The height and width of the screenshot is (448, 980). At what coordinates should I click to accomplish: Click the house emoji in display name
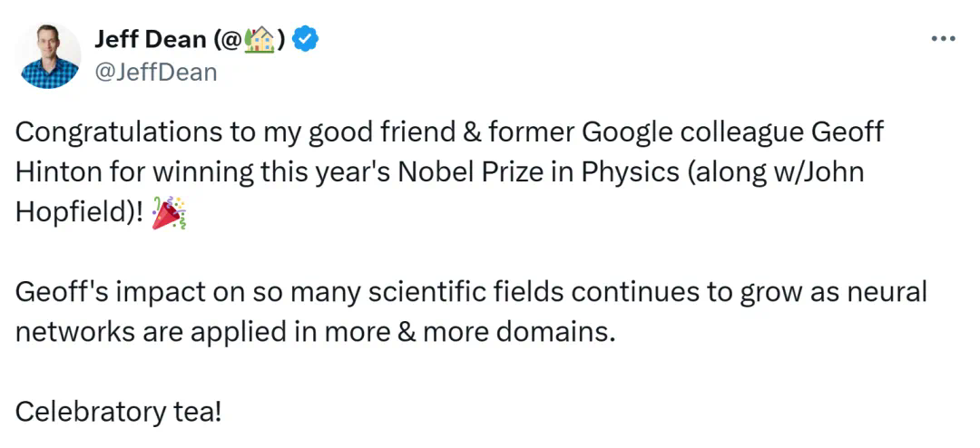pyautogui.click(x=260, y=39)
